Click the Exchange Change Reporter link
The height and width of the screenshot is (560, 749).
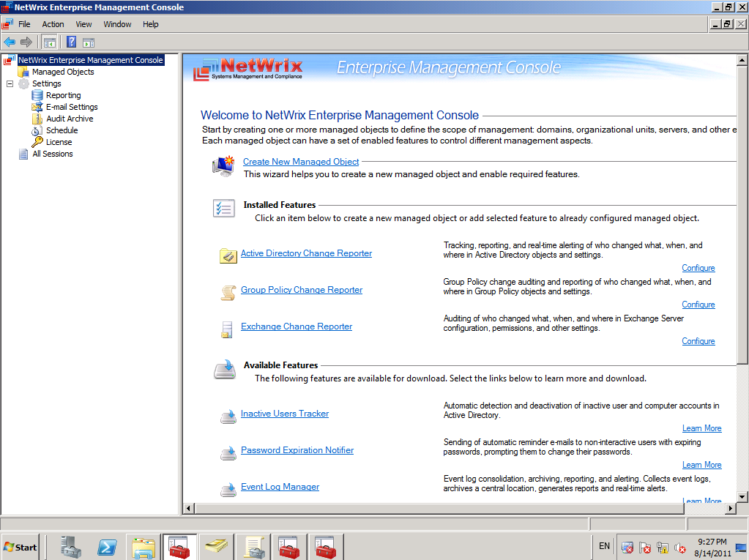[297, 326]
